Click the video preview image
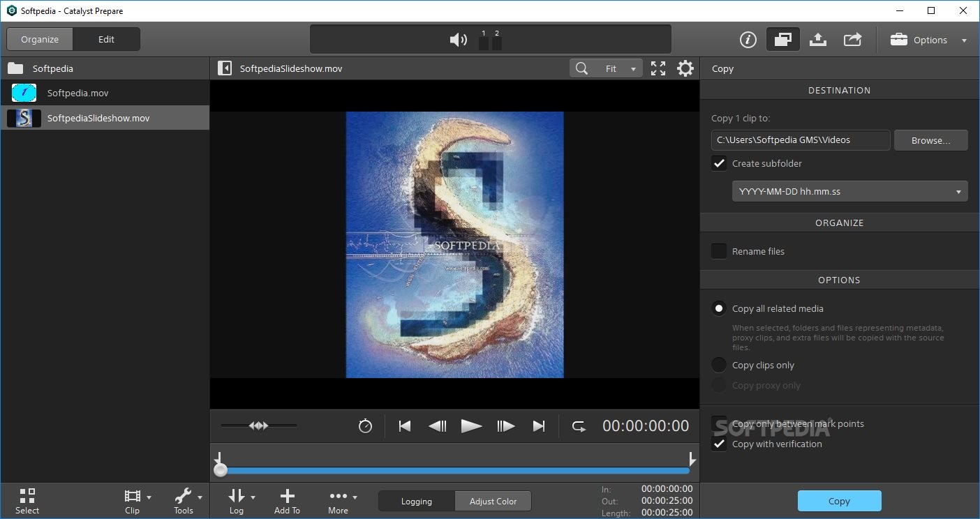The width and height of the screenshot is (980, 519). click(x=455, y=245)
